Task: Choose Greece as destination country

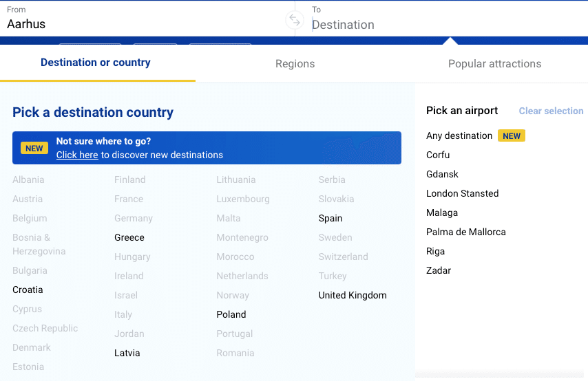Action: (x=129, y=237)
